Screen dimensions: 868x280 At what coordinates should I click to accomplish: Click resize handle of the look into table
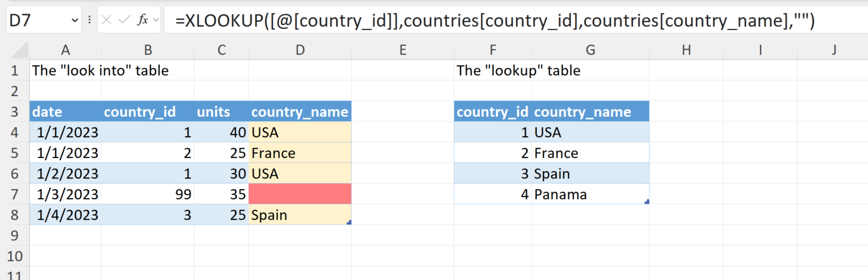[349, 222]
